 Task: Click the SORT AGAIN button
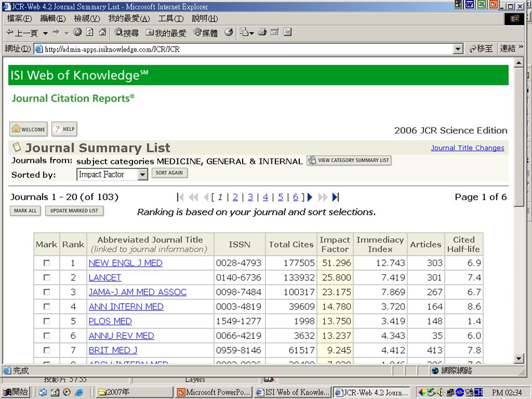point(170,173)
